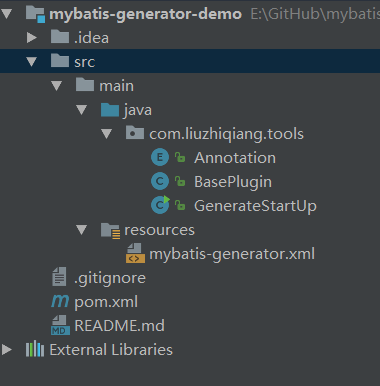Image resolution: width=380 pixels, height=386 pixels.
Task: Collapse the src folder arrow
Action: click(32, 62)
